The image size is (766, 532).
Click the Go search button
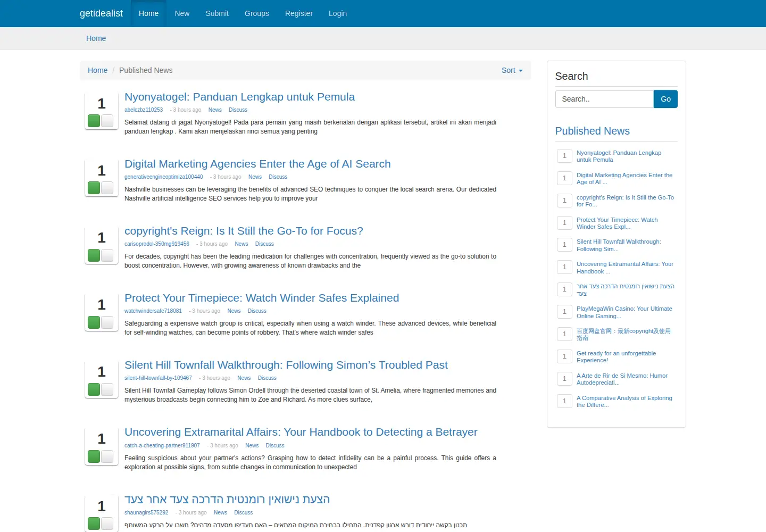(665, 99)
